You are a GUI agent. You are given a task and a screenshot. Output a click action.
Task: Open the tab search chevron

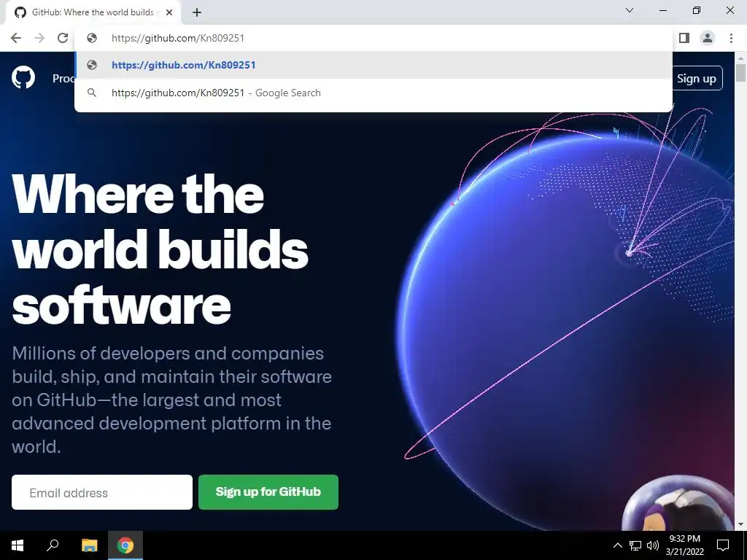pos(630,10)
